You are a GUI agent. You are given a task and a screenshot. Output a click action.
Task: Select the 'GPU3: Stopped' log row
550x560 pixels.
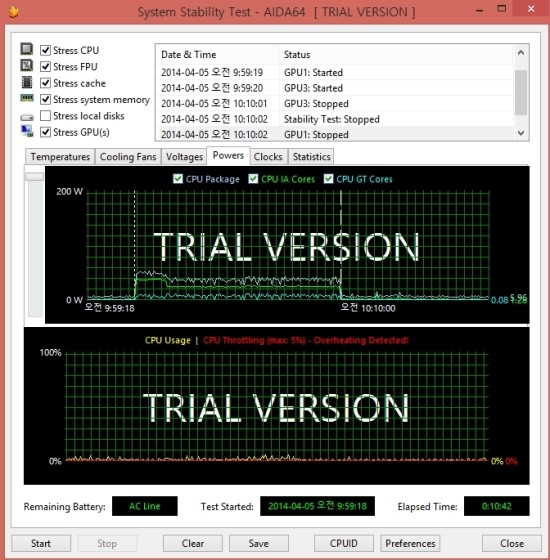(335, 104)
